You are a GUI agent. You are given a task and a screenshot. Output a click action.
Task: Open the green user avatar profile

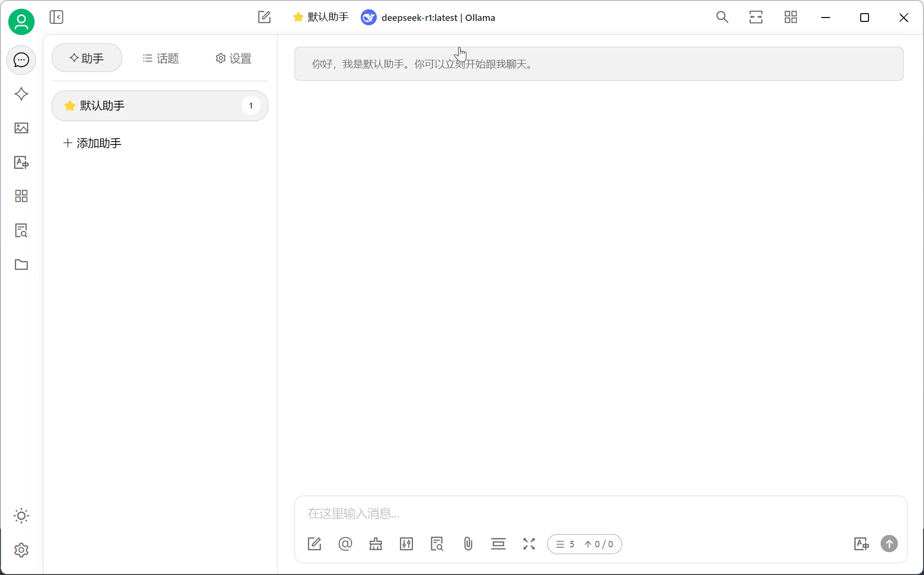click(21, 22)
